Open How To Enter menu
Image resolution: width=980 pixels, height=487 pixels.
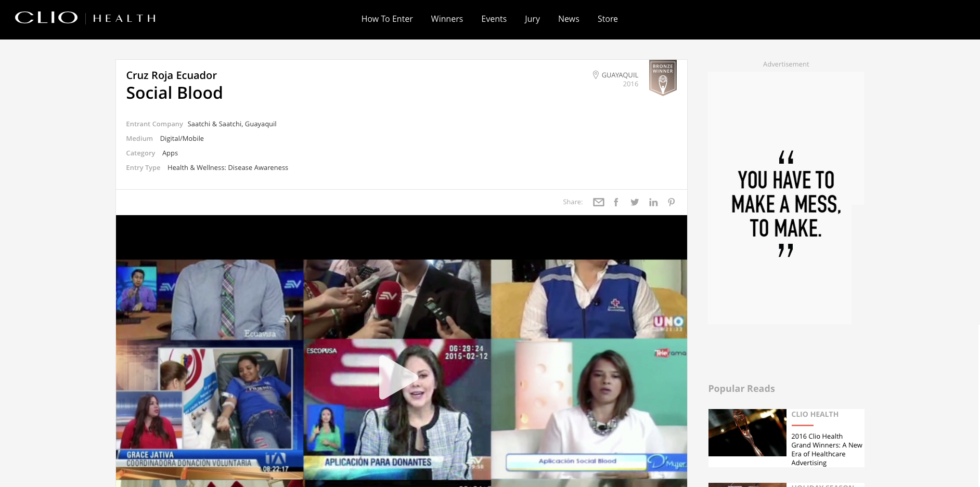point(387,19)
